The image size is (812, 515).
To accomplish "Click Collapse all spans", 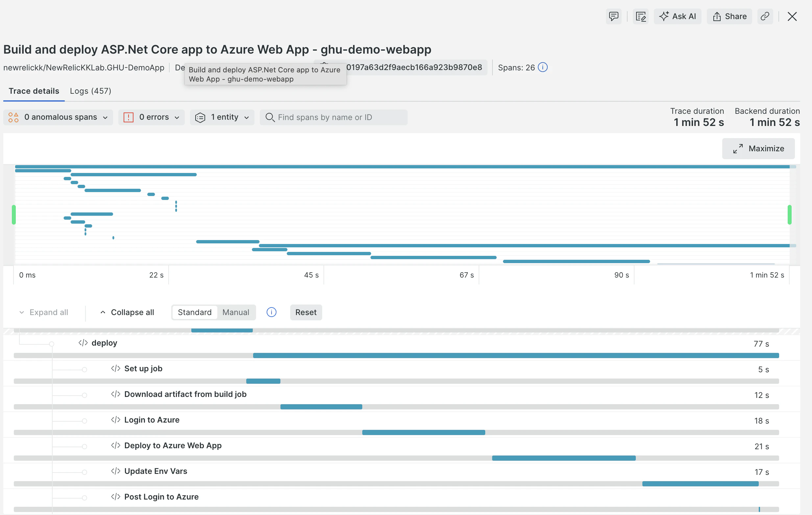I will (127, 312).
